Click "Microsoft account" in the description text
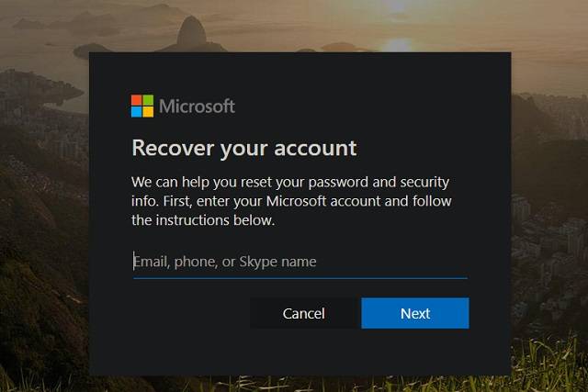The width and height of the screenshot is (588, 392). [x=326, y=201]
